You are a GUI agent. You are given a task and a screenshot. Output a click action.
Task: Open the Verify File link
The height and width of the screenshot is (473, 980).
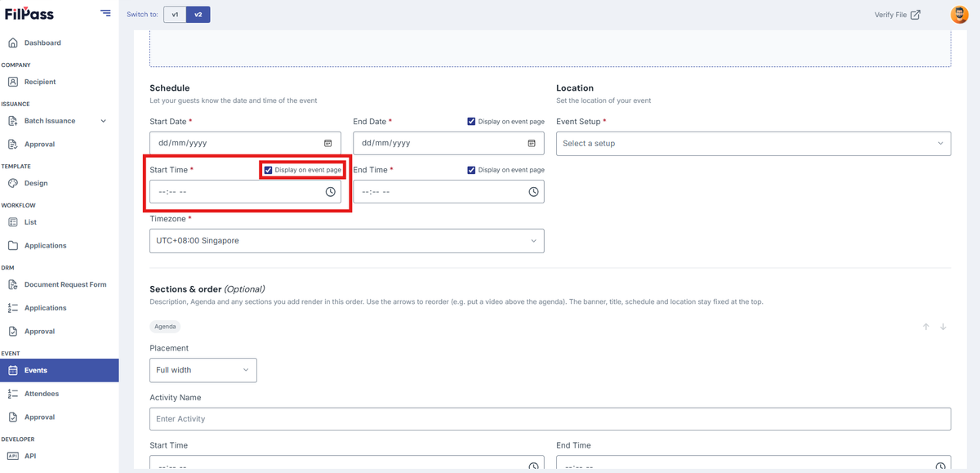coord(898,15)
